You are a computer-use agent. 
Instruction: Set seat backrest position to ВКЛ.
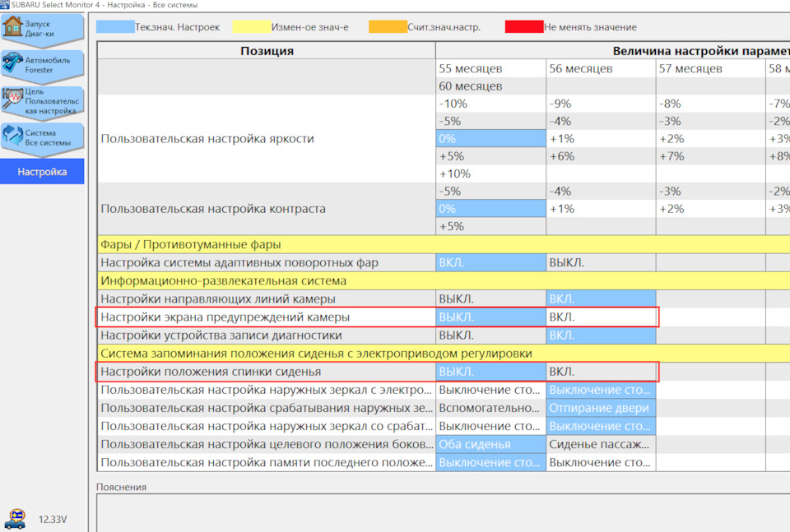point(601,372)
